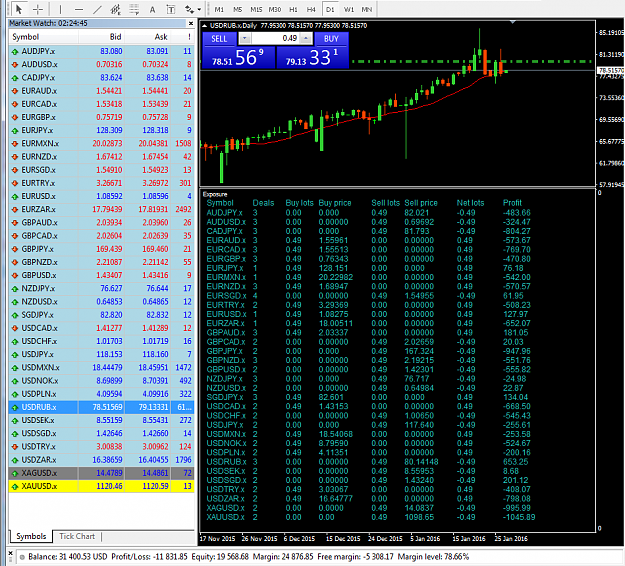625x566 pixels.
Task: Switch chart to H1 timeframe
Action: pyautogui.click(x=293, y=9)
